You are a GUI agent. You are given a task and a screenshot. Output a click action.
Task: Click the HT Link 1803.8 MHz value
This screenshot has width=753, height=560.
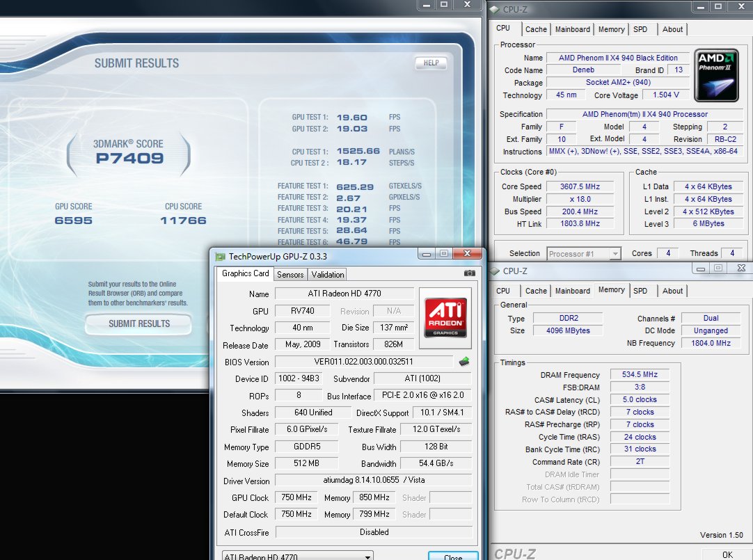(580, 223)
